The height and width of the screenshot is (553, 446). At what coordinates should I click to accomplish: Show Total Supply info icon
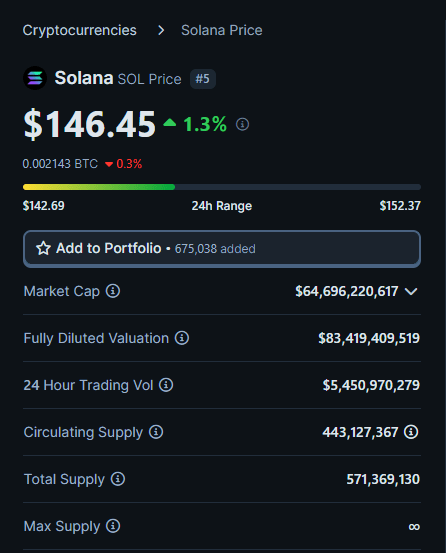pyautogui.click(x=118, y=479)
